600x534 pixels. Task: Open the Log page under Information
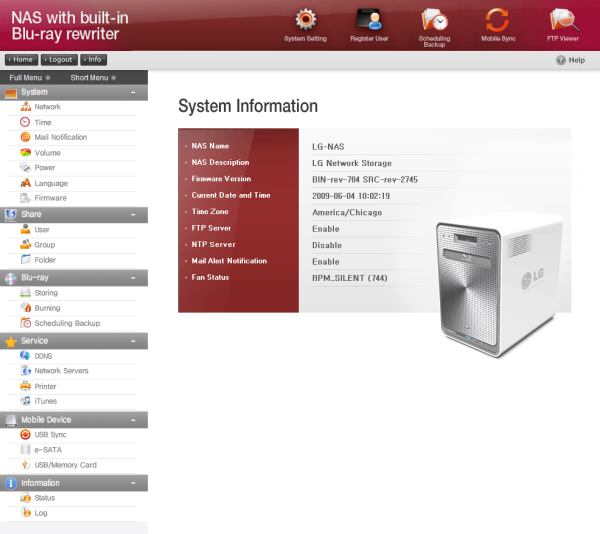41,513
